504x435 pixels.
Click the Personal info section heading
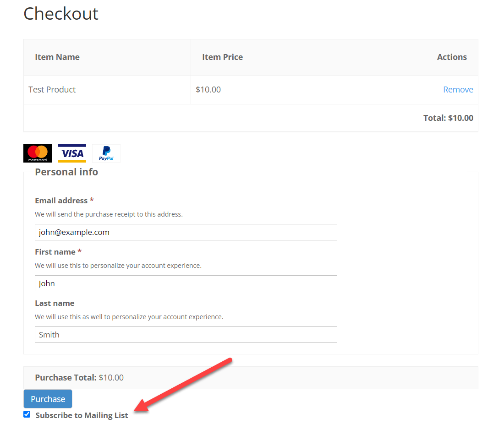[66, 172]
